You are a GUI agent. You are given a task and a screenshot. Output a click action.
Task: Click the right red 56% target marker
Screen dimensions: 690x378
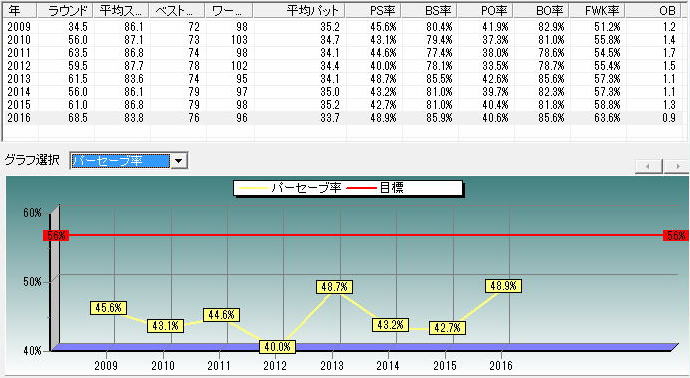(x=676, y=235)
